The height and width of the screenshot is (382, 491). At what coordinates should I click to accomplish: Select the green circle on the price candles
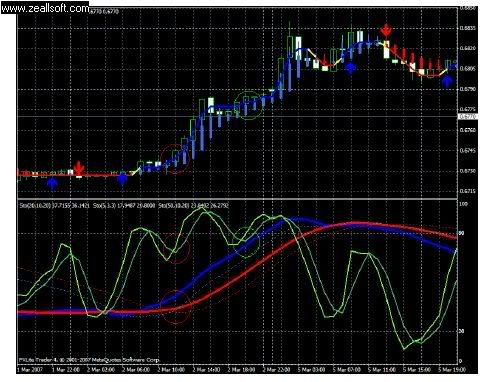pyautogui.click(x=249, y=105)
